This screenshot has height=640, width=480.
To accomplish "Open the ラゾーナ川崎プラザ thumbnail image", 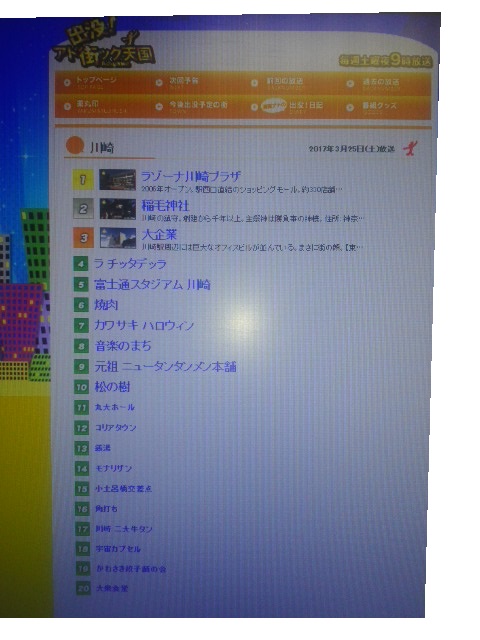I will (x=117, y=180).
